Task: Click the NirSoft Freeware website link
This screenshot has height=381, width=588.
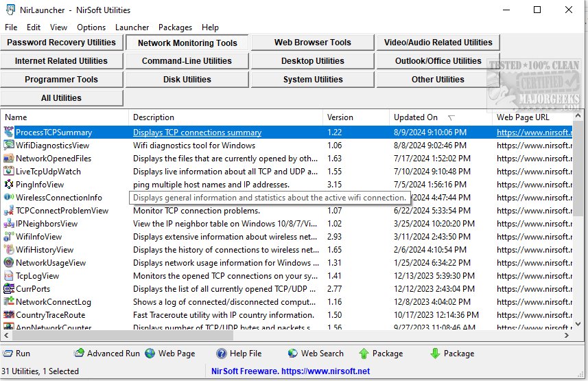Action: point(291,371)
